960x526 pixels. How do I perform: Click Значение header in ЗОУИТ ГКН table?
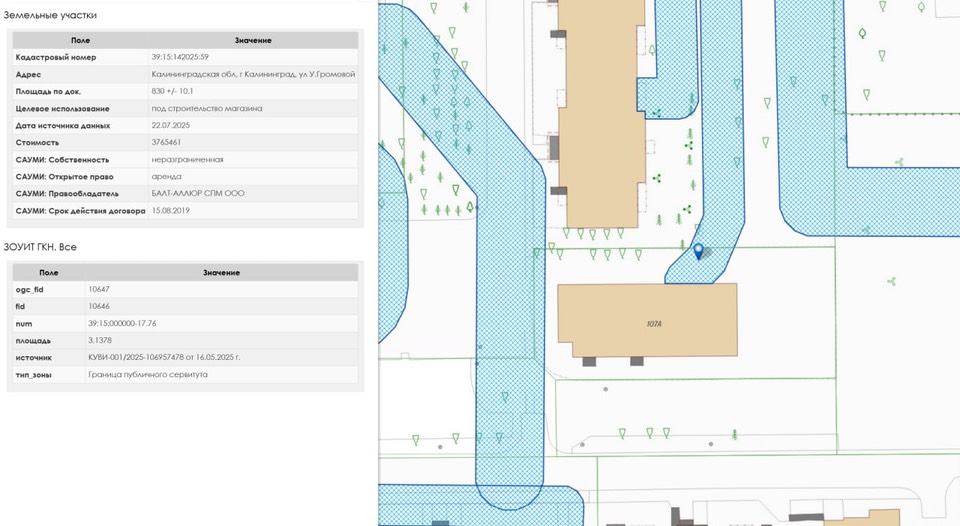coord(221,272)
